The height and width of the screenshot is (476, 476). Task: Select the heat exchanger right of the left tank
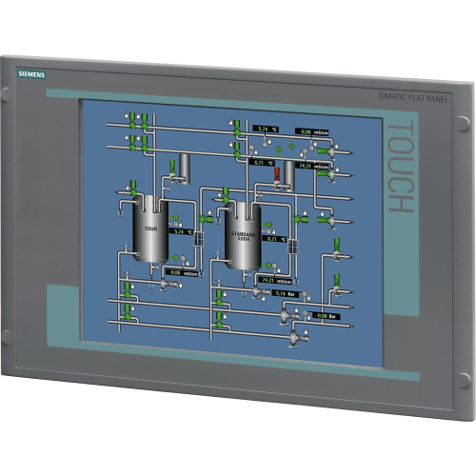(199, 239)
